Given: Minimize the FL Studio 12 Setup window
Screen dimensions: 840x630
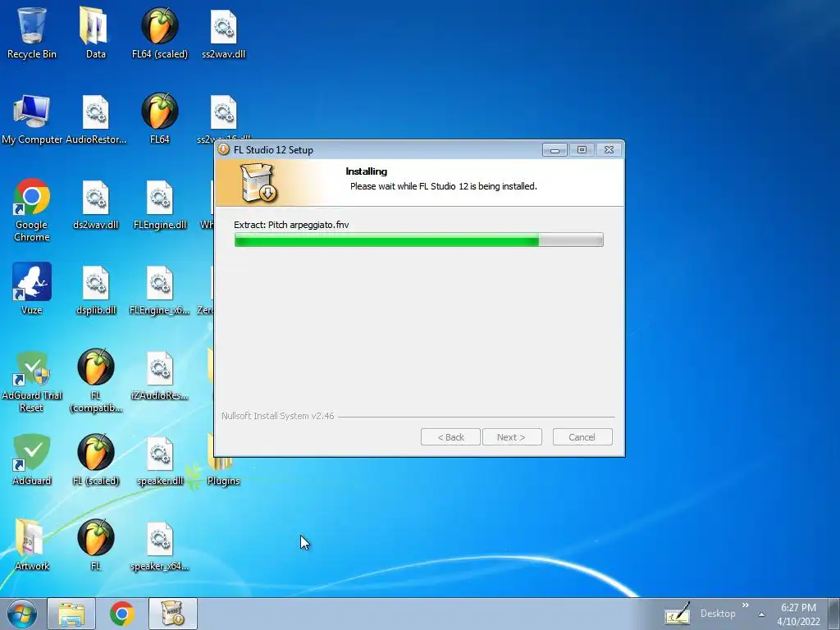Looking at the screenshot, I should (x=555, y=150).
